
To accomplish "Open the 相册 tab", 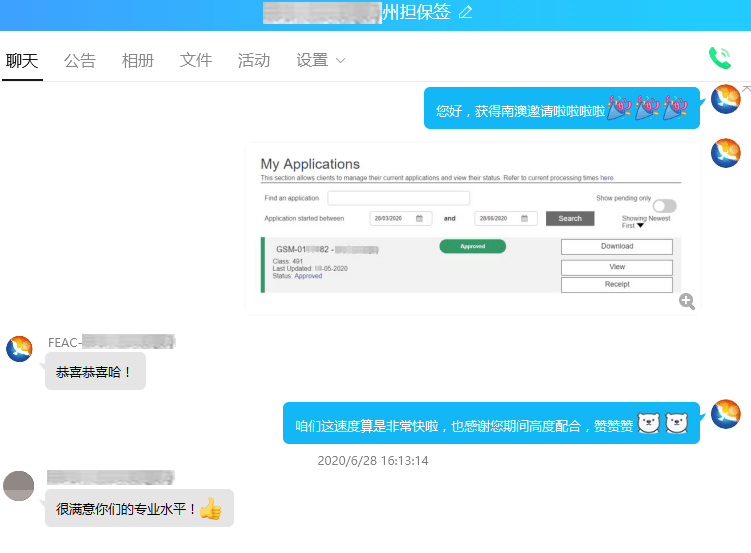I will (138, 60).
